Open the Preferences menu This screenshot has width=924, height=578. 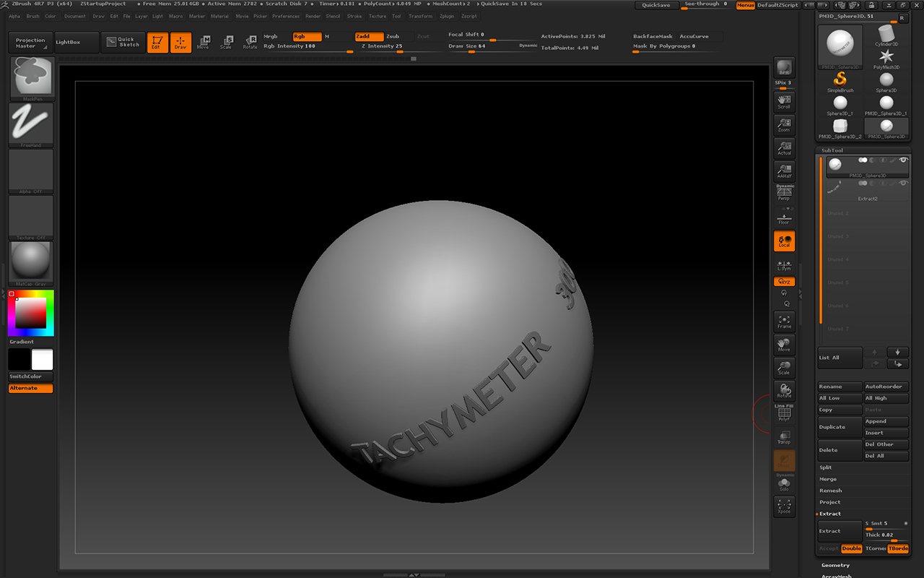tap(286, 16)
